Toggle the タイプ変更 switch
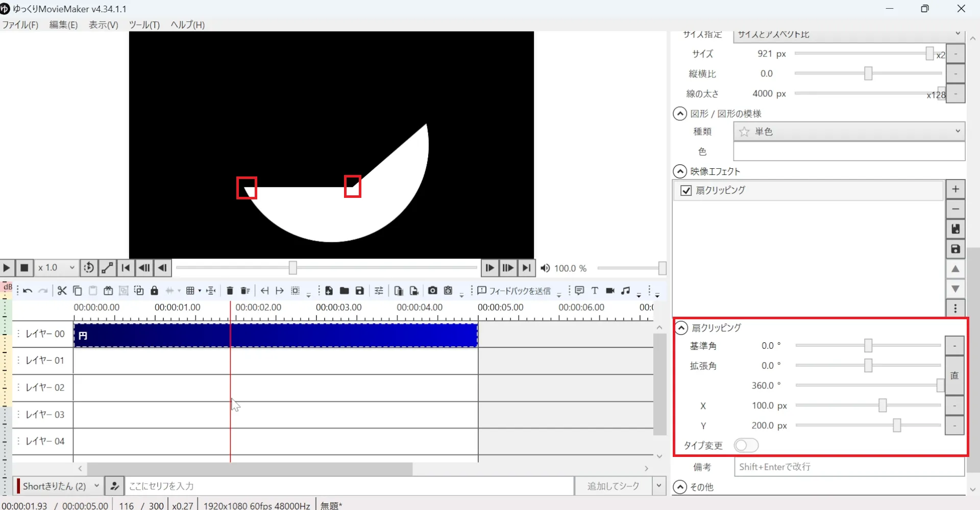This screenshot has width=980, height=510. point(746,445)
